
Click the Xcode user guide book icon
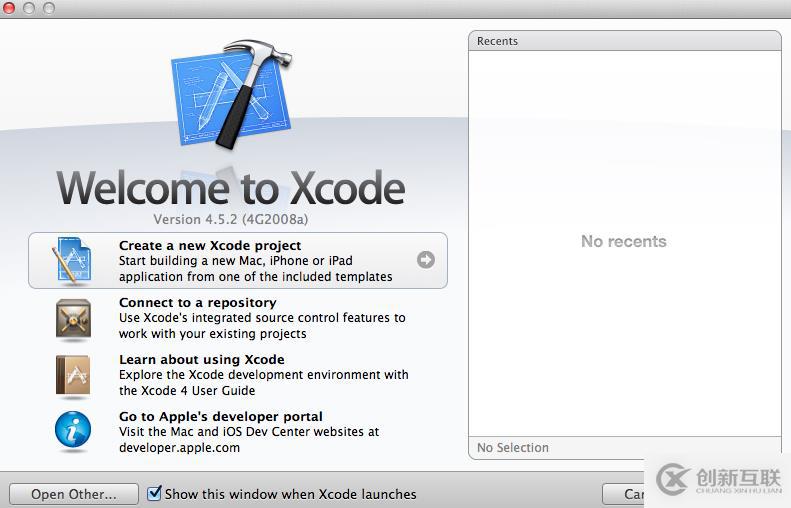coord(73,376)
